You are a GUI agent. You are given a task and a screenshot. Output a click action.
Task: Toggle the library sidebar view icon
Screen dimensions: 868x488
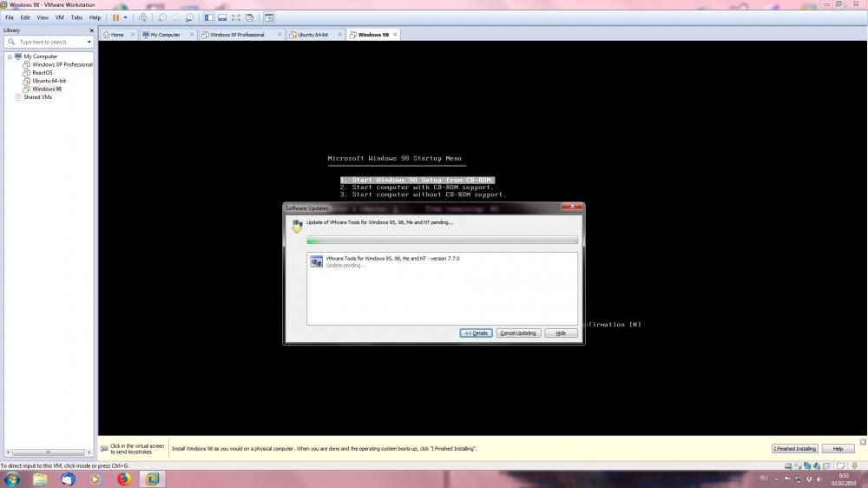pyautogui.click(x=208, y=17)
